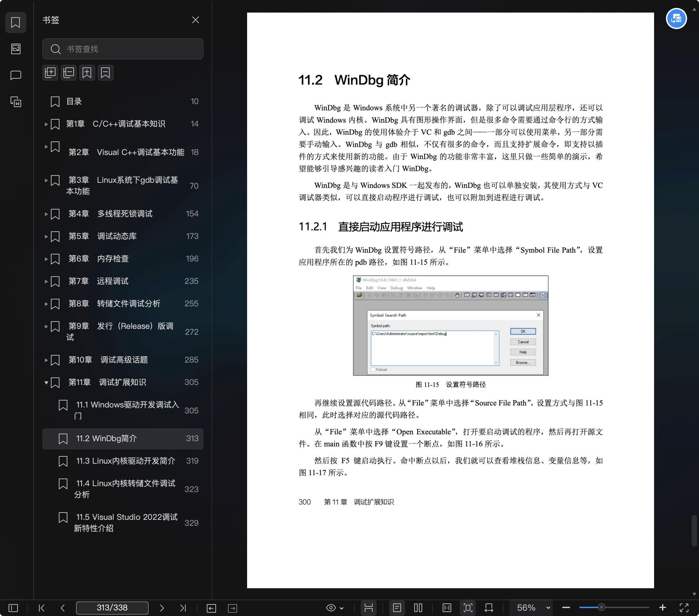Image resolution: width=699 pixels, height=616 pixels.
Task: Jump to 第7章 远程调试 bookmark
Action: coord(123,281)
